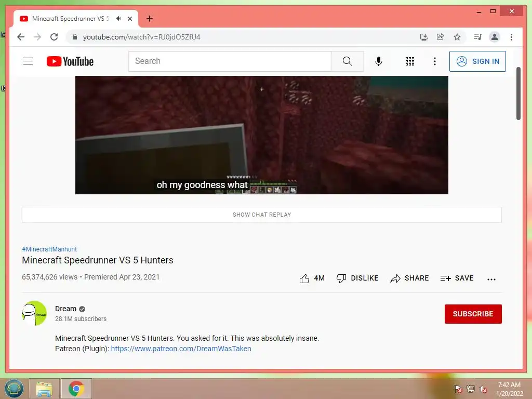
Task: Search with voice microphone icon
Action: (x=379, y=61)
